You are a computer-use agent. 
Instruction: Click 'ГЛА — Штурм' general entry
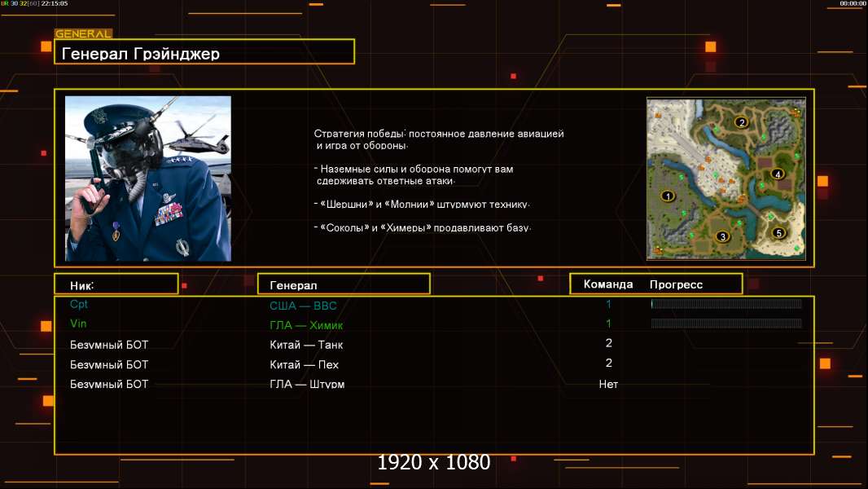(x=307, y=385)
